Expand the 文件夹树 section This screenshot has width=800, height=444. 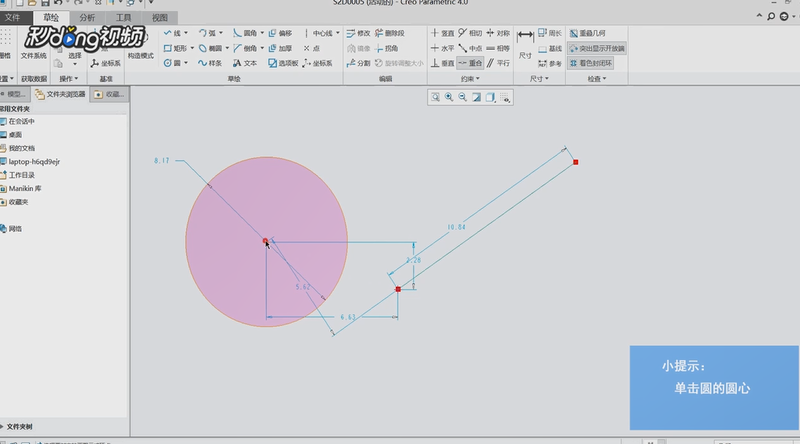pyautogui.click(x=17, y=426)
